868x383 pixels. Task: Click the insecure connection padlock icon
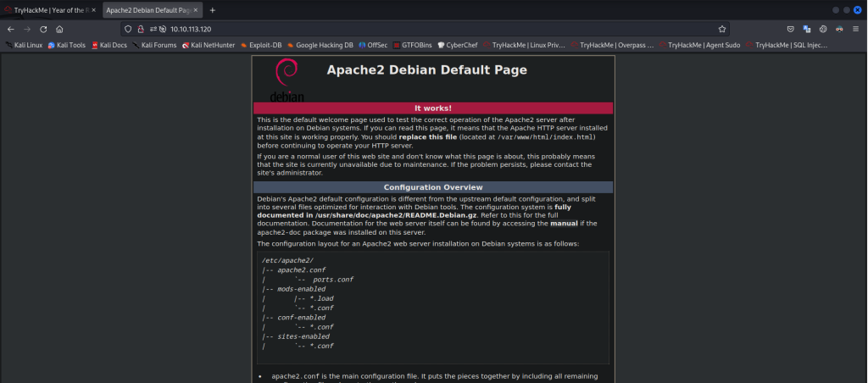point(141,28)
